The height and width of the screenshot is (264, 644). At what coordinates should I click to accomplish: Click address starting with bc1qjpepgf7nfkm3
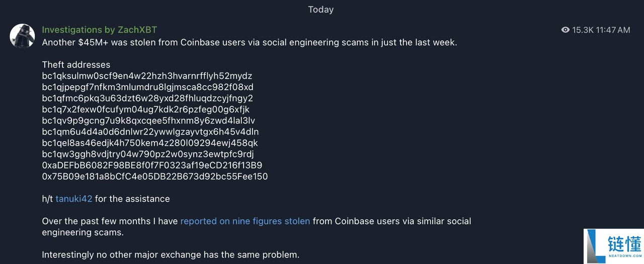(147, 87)
